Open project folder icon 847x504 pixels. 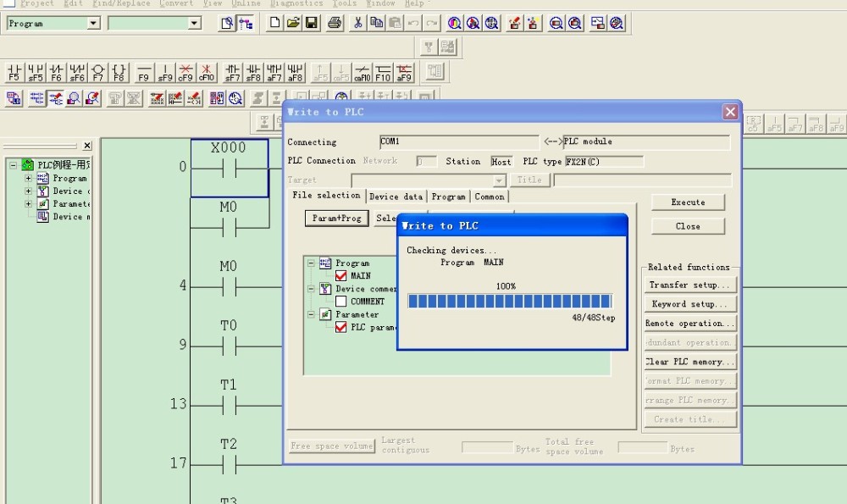coord(293,23)
